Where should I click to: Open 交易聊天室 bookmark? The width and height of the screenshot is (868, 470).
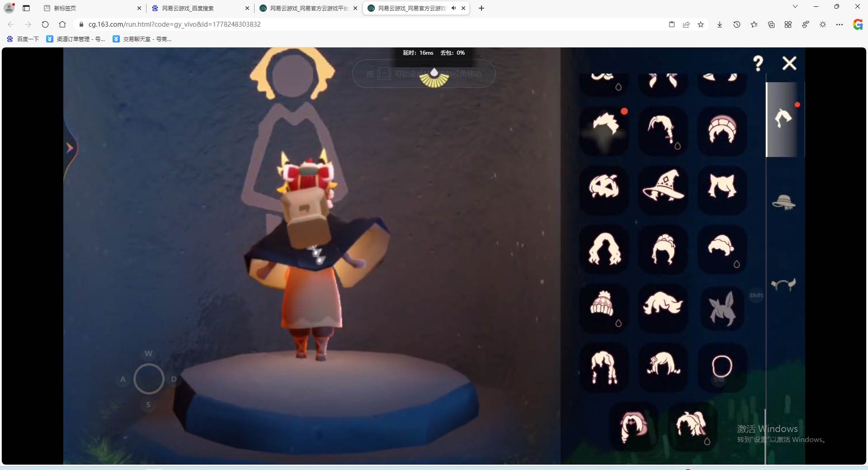[142, 39]
